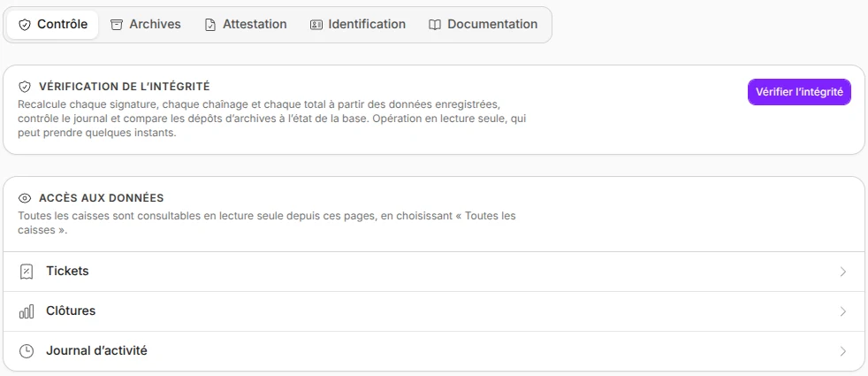Open the Contrôle tab
The height and width of the screenshot is (376, 868).
[52, 25]
